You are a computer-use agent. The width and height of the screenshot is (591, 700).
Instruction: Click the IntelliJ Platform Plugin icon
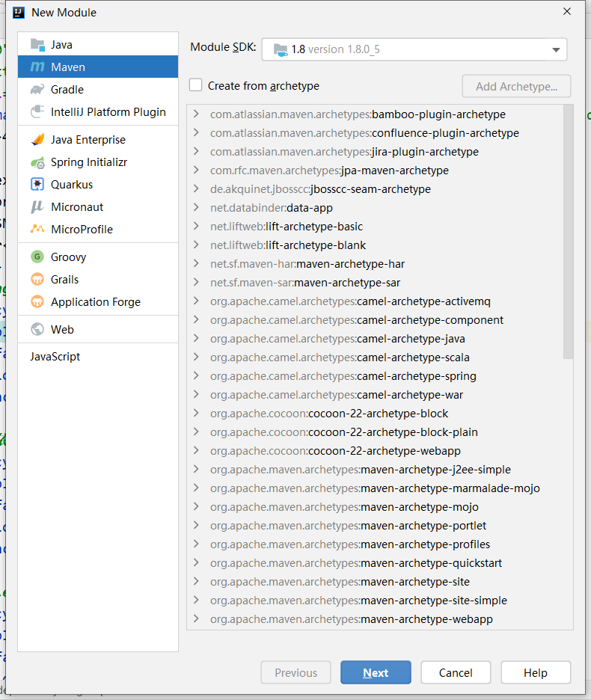point(37,111)
